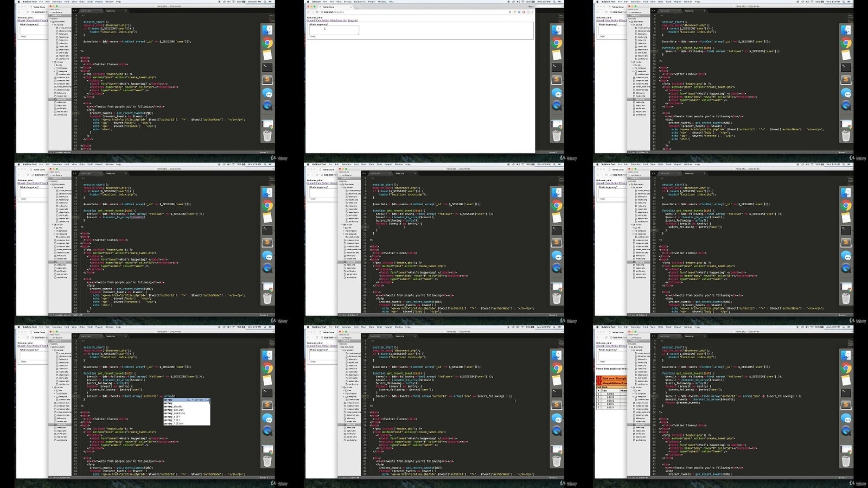Screen dimensions: 868x488
Task: Click the Home link in the full-width Chrome frame
Action: pos(310,21)
